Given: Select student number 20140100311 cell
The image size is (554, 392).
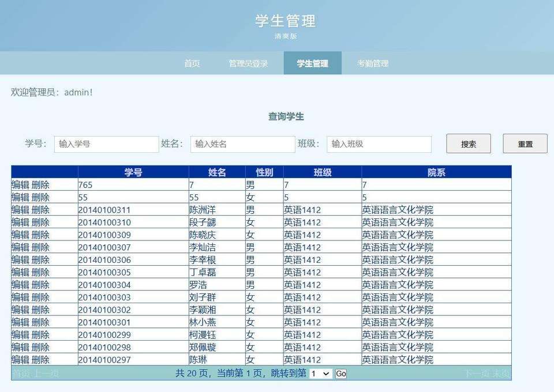Looking at the screenshot, I should point(133,210).
